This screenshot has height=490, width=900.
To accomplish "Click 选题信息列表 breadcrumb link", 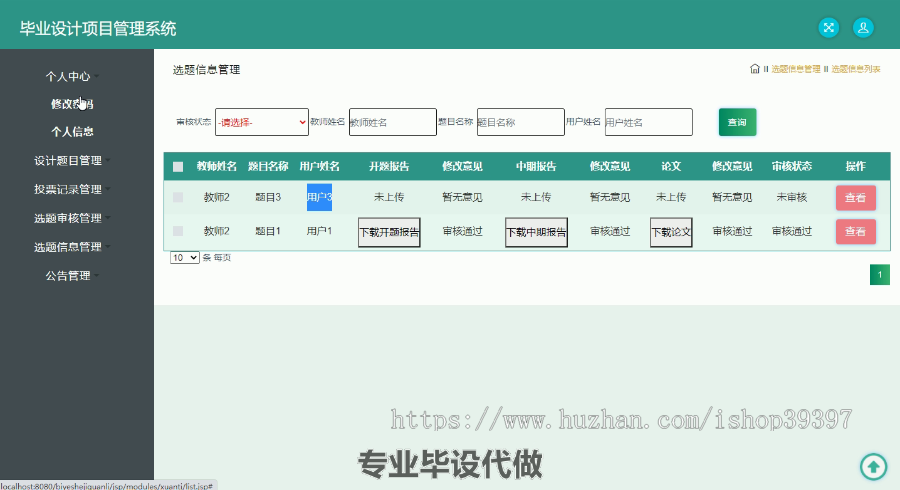I will point(856,69).
